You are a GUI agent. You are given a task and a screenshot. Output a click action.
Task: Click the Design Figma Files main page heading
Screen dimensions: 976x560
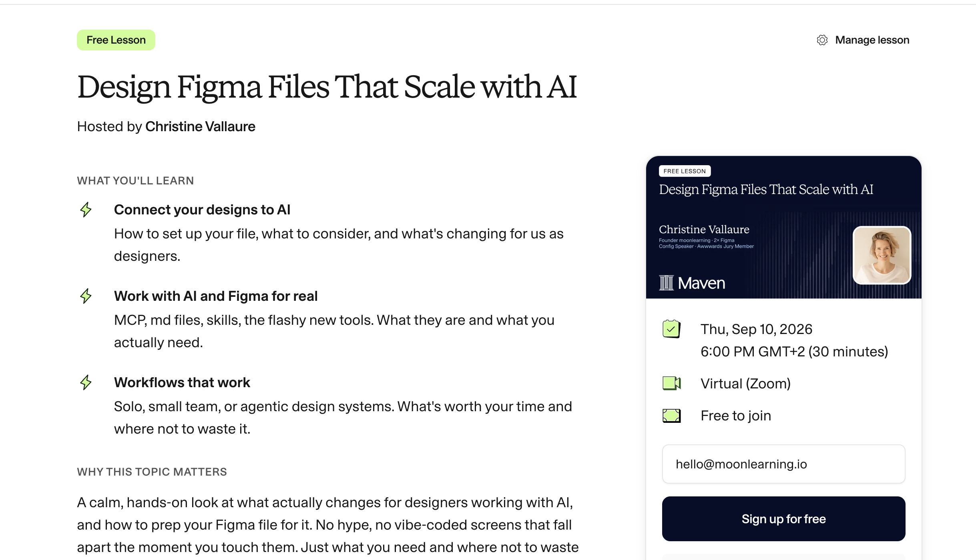pos(327,87)
